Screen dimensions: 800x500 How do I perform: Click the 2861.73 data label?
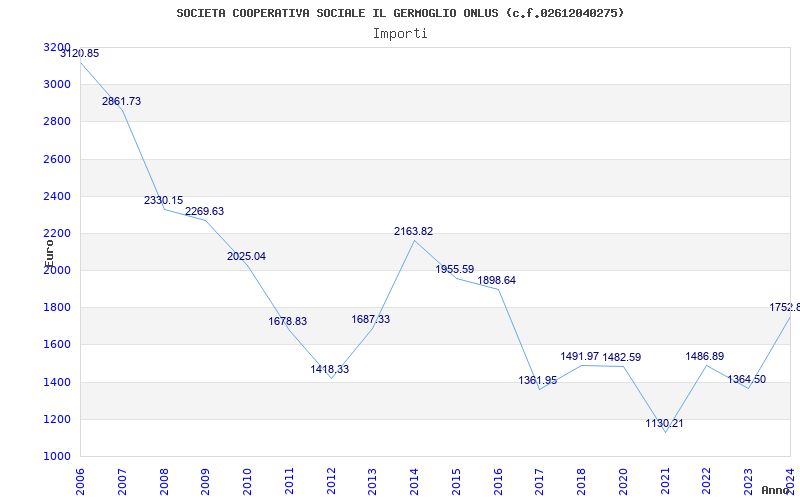[x=121, y=102]
